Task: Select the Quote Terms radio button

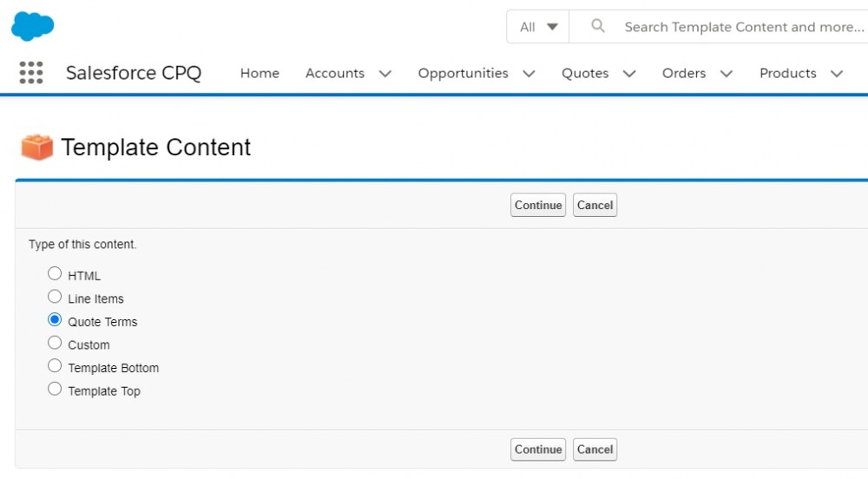Action: coord(54,319)
